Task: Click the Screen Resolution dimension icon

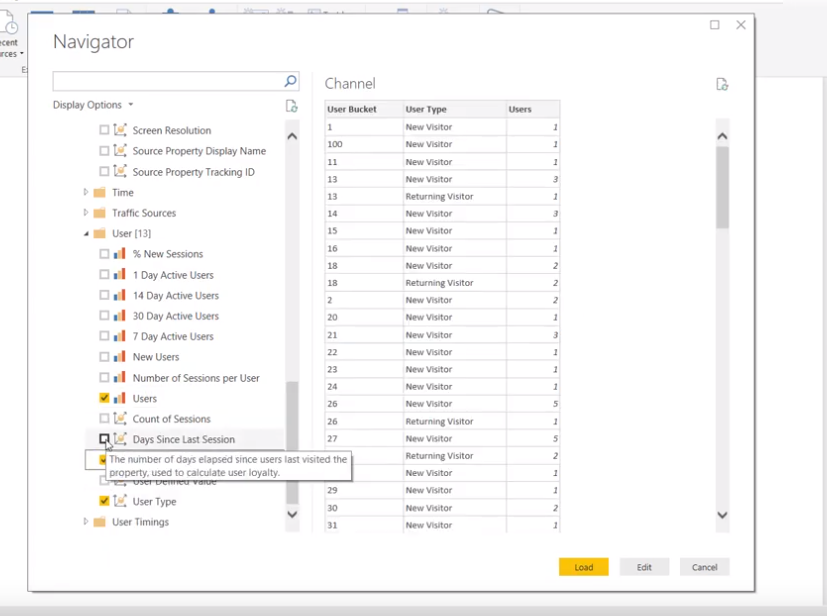Action: (120, 130)
